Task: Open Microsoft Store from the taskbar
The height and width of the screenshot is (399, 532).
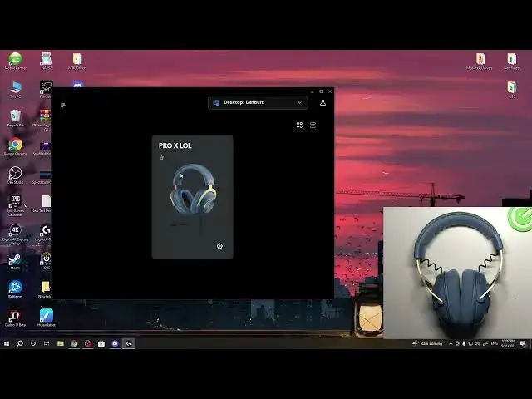Action: coord(101,343)
